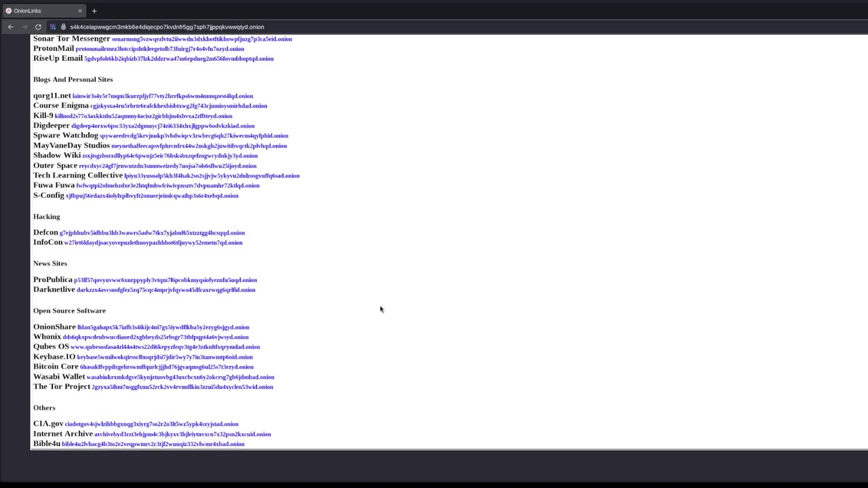Click the 'Open Source Software' heading
The width and height of the screenshot is (868, 488).
70,310
